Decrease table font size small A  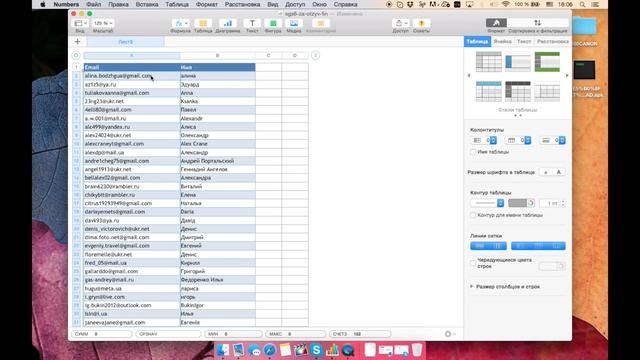coord(546,172)
